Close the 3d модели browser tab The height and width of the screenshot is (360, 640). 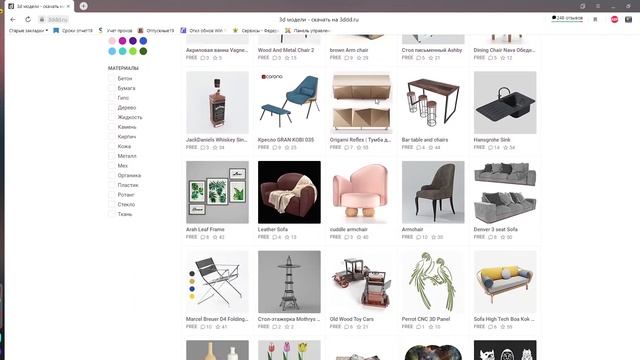pyautogui.click(x=68, y=6)
